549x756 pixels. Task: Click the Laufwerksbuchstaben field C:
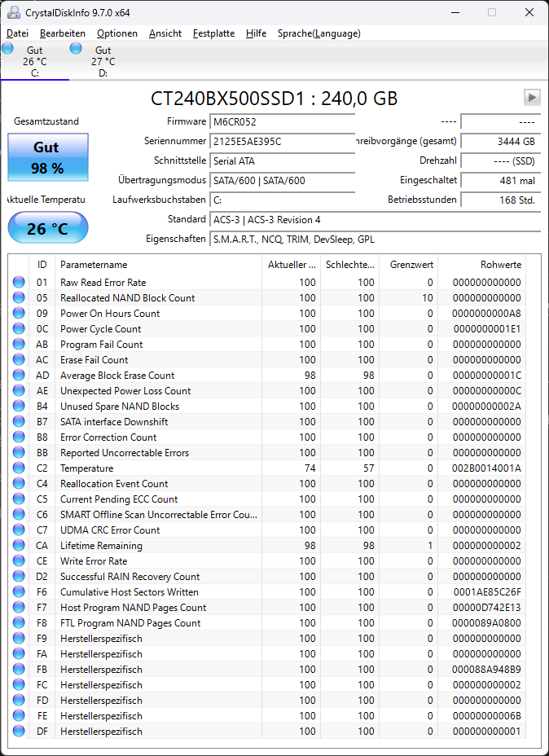[283, 200]
